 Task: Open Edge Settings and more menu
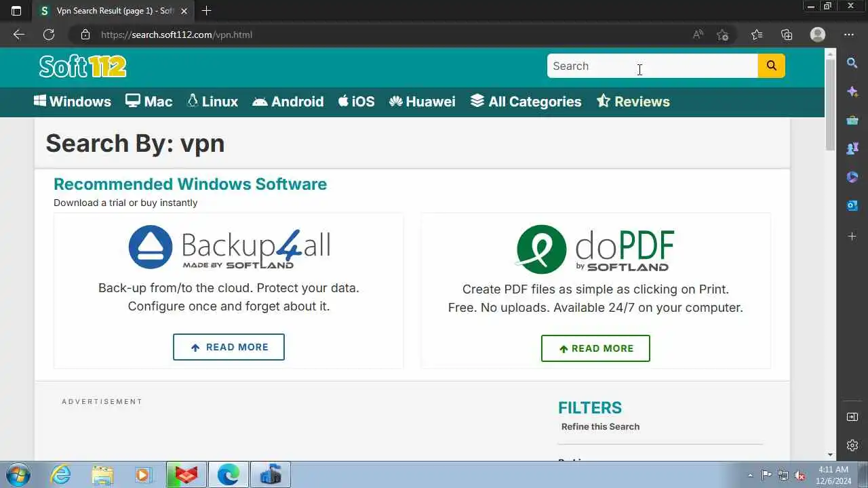click(x=849, y=35)
